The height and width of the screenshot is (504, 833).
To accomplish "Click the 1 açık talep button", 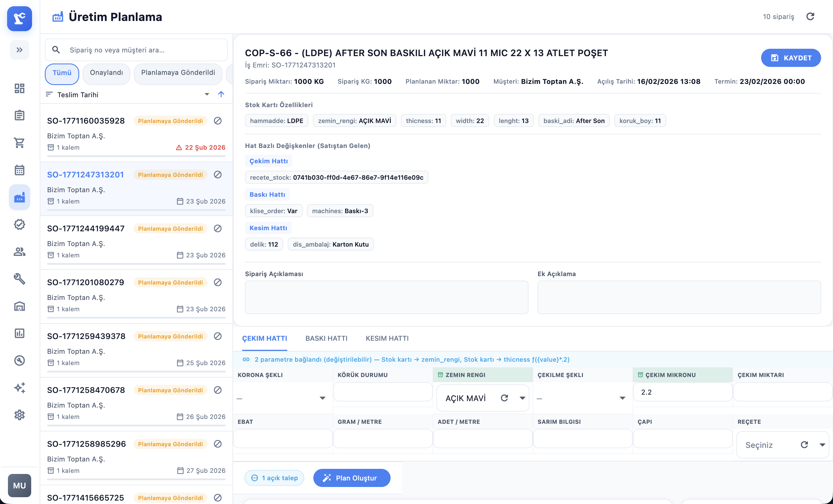I will [x=274, y=478].
